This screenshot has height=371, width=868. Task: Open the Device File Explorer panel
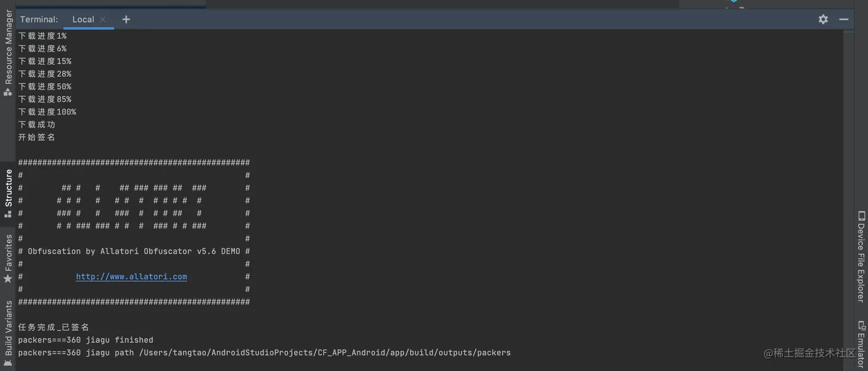pyautogui.click(x=861, y=262)
